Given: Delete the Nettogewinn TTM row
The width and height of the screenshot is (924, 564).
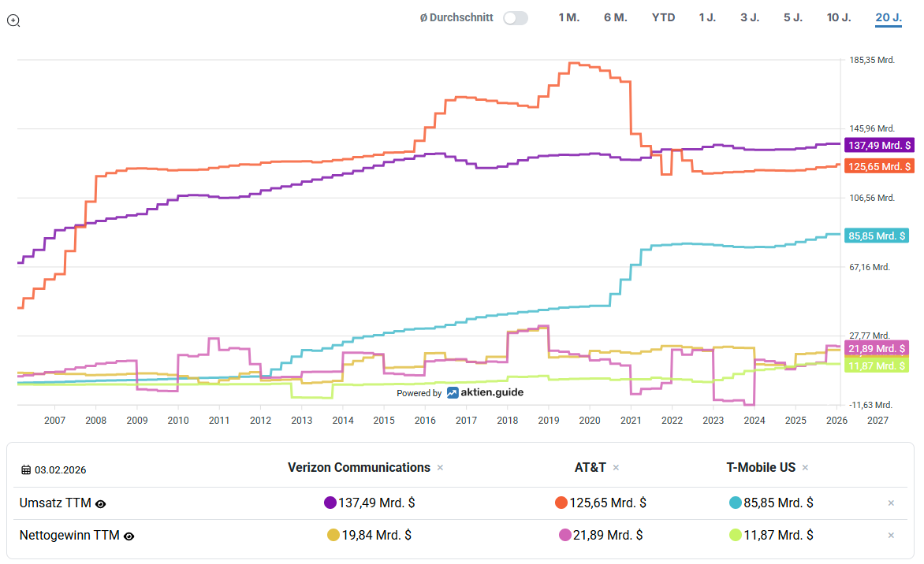Looking at the screenshot, I should pyautogui.click(x=891, y=536).
